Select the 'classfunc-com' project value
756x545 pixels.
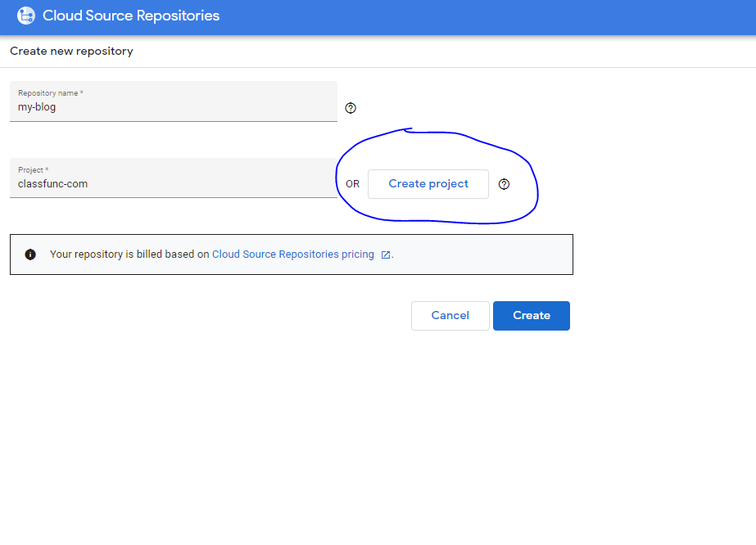tap(52, 184)
